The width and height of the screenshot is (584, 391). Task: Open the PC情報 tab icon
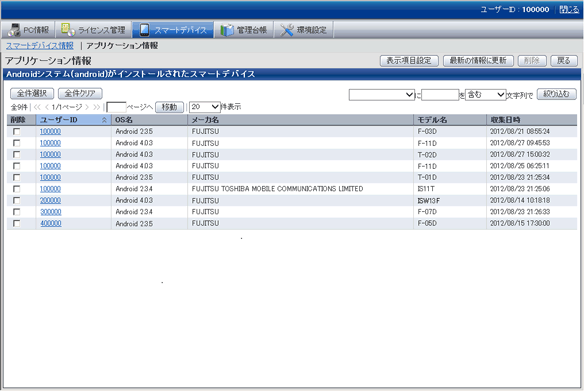coord(15,30)
